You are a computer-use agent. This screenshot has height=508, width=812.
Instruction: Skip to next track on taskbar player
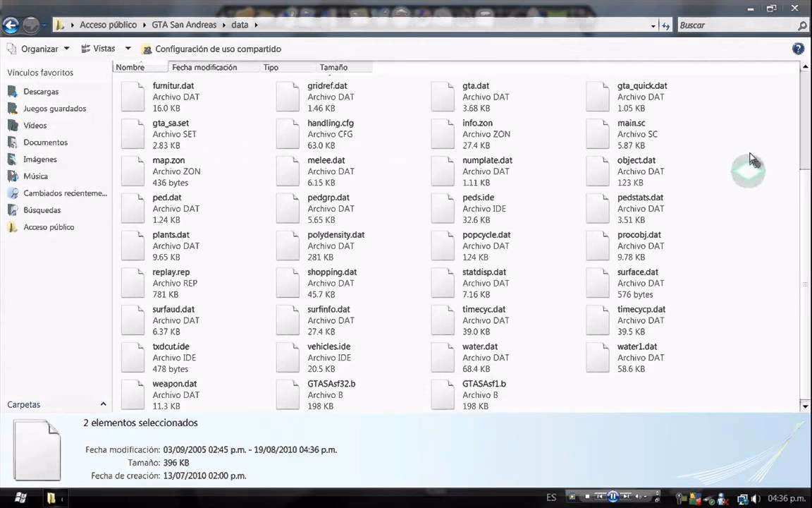point(626,497)
